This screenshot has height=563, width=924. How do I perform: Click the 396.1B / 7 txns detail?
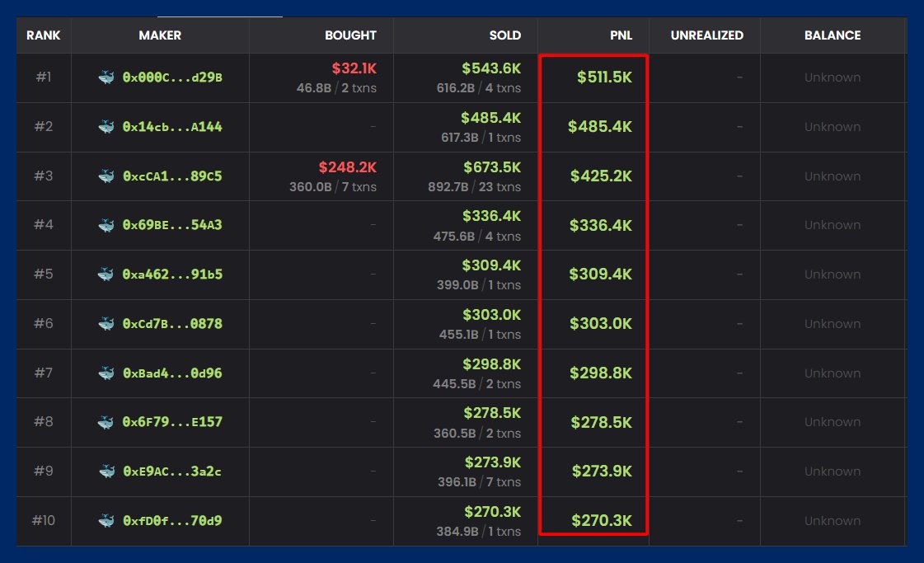coord(480,482)
